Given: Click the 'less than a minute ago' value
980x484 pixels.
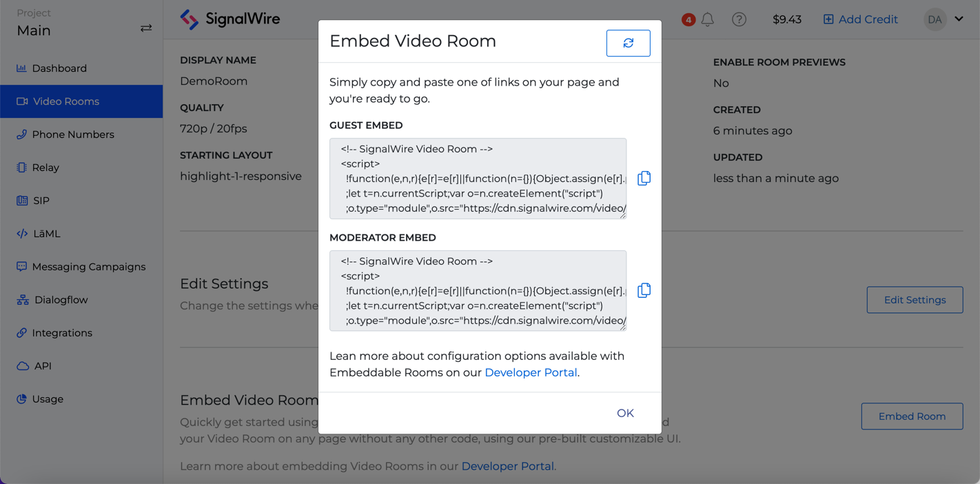Looking at the screenshot, I should coord(776,179).
